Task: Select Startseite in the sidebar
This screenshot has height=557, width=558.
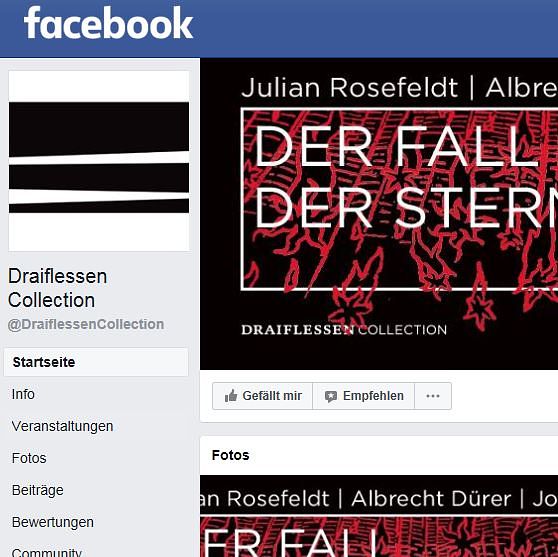Action: pyautogui.click(x=96, y=362)
